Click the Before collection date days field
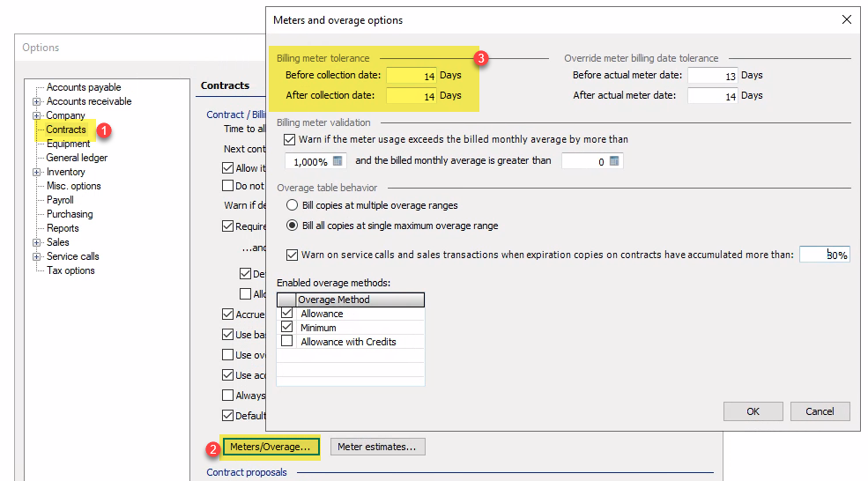Image resolution: width=868 pixels, height=481 pixels. click(x=412, y=76)
